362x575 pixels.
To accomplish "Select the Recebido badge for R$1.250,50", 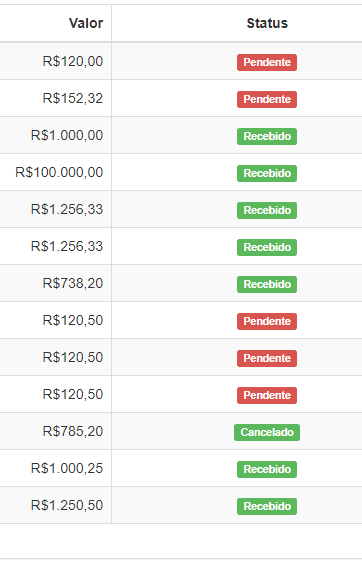I will click(267, 506).
